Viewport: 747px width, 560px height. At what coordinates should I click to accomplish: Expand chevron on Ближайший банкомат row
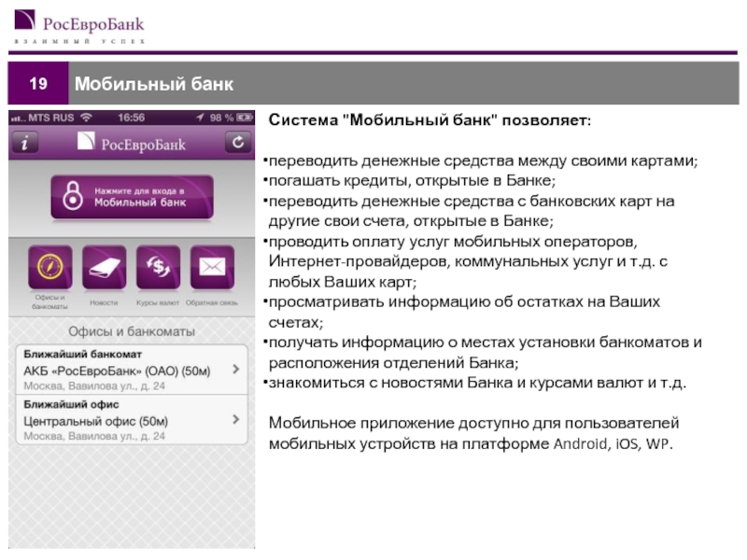235,369
